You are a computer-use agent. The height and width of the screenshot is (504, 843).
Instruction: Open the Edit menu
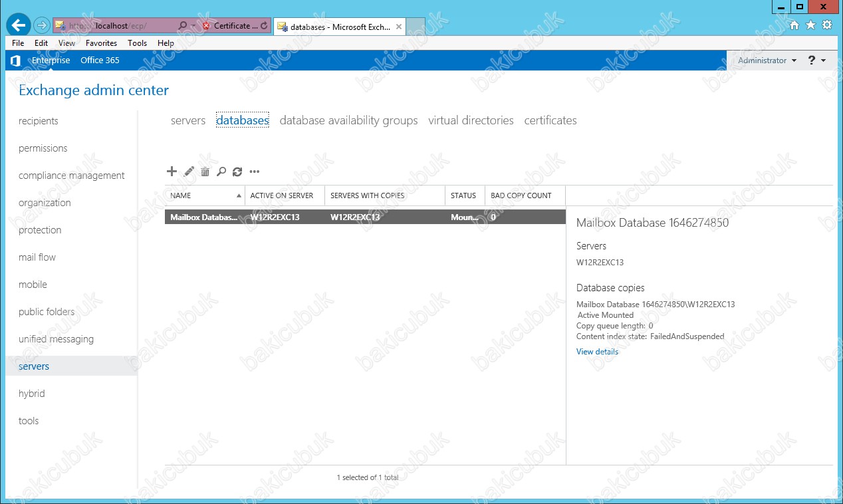click(41, 43)
